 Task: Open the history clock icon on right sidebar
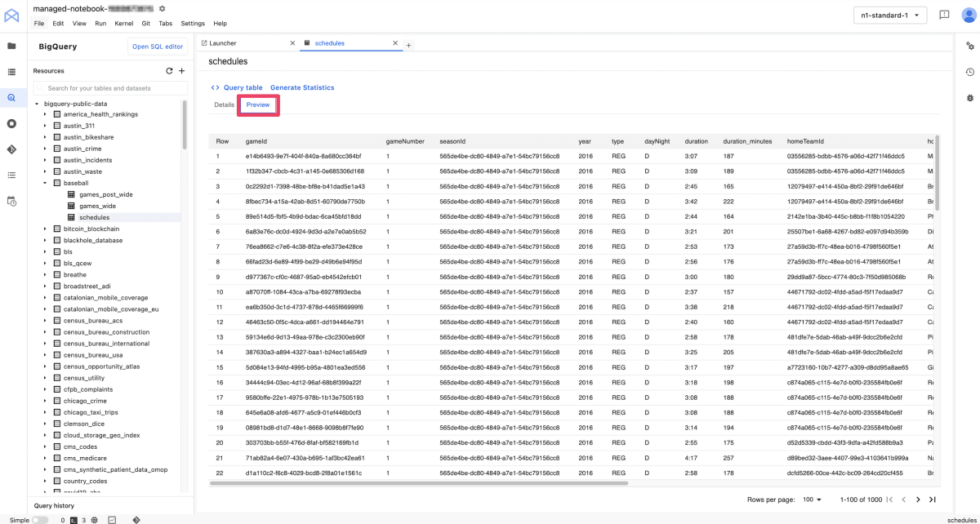point(969,72)
